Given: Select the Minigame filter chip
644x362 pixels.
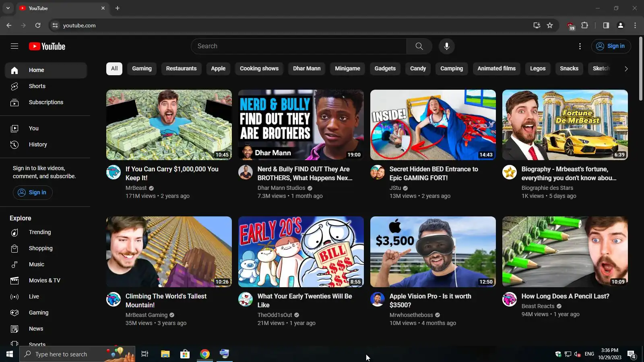Looking at the screenshot, I should [x=348, y=69].
